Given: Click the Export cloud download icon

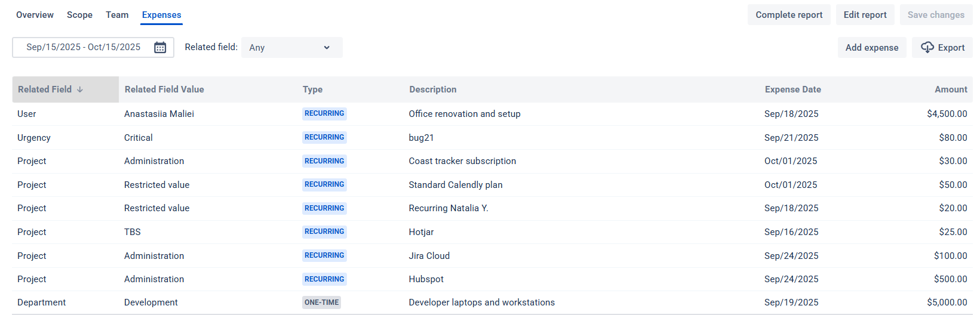Looking at the screenshot, I should pos(927,47).
